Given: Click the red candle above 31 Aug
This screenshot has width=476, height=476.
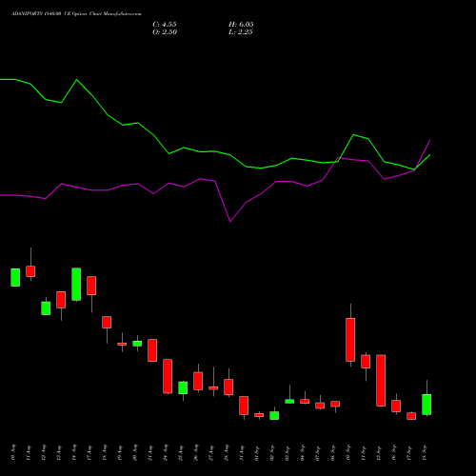Looking at the screenshot, I should click(x=244, y=406).
